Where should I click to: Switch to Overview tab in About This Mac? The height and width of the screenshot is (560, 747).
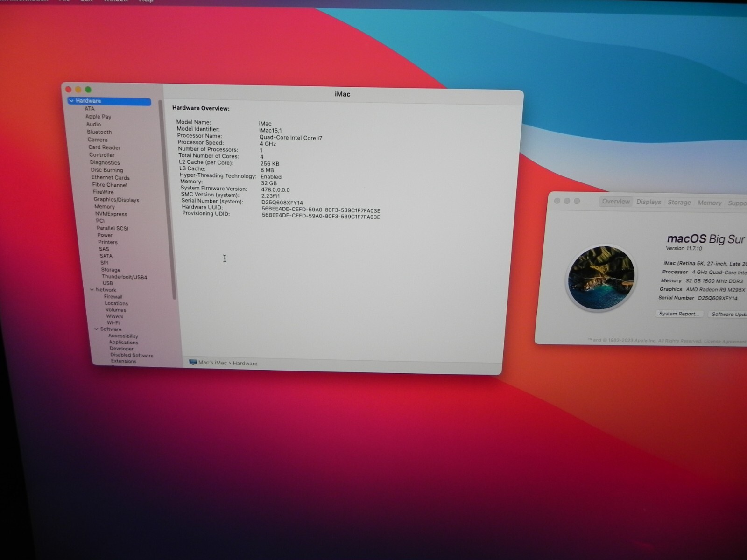(616, 202)
